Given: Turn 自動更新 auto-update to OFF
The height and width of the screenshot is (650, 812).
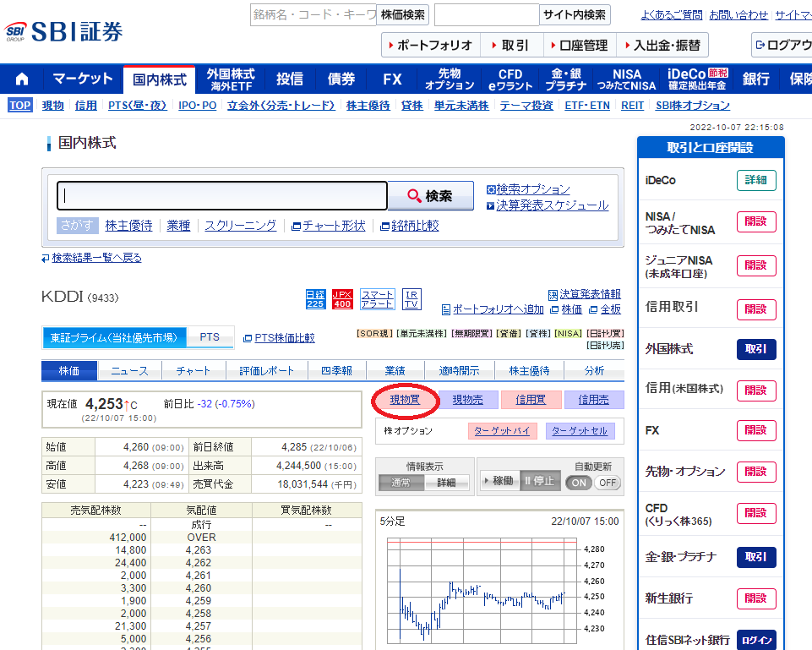Looking at the screenshot, I should [609, 481].
